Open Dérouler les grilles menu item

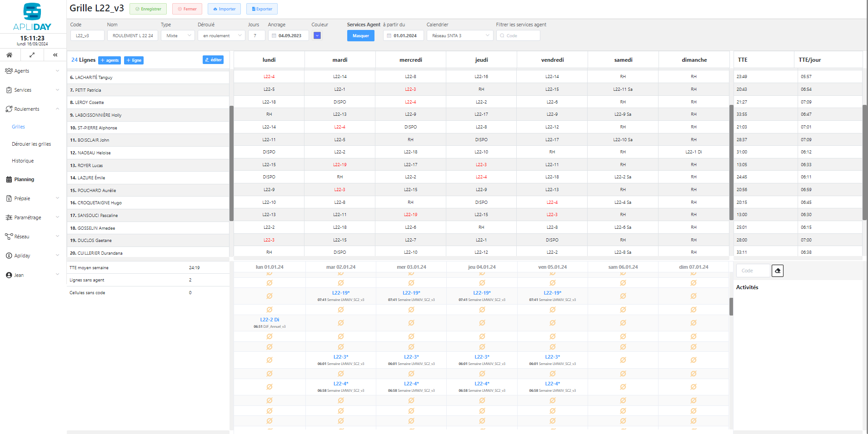click(31, 144)
